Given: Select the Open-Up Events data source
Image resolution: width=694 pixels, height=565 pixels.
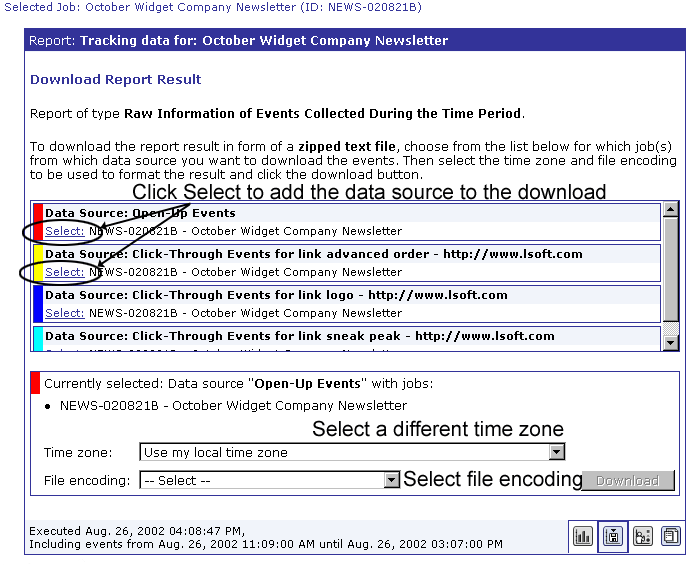Looking at the screenshot, I should pos(65,231).
